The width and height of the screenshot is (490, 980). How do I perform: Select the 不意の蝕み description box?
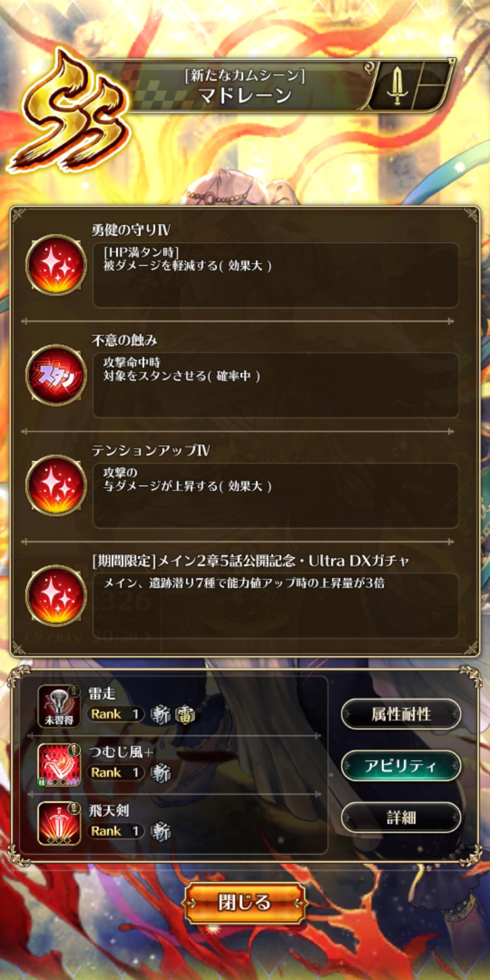coord(276,385)
